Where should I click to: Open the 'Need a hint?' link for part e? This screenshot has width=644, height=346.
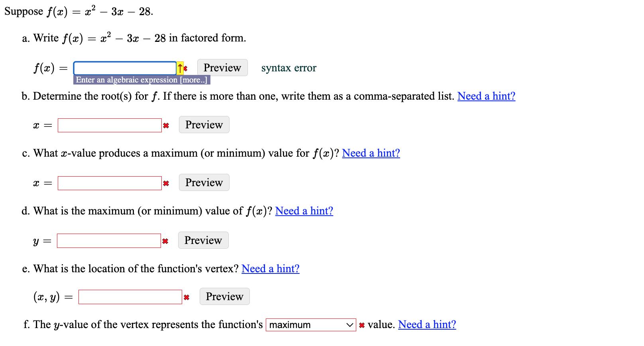click(x=271, y=269)
